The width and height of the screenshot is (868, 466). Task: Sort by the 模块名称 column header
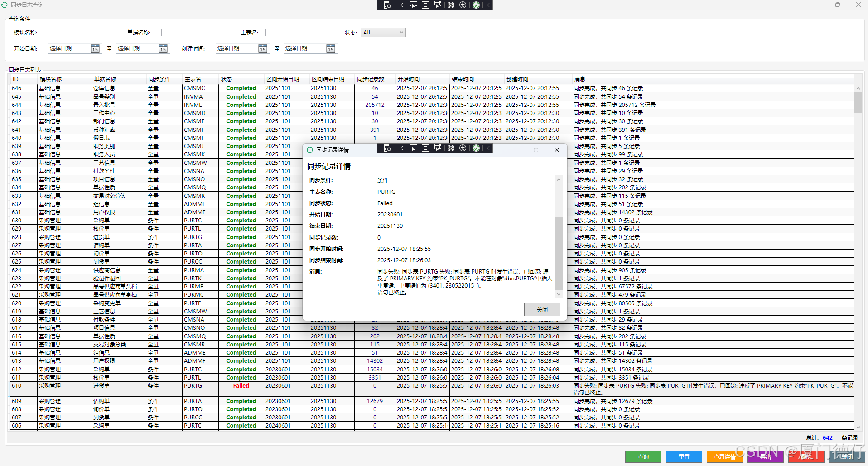click(65, 79)
